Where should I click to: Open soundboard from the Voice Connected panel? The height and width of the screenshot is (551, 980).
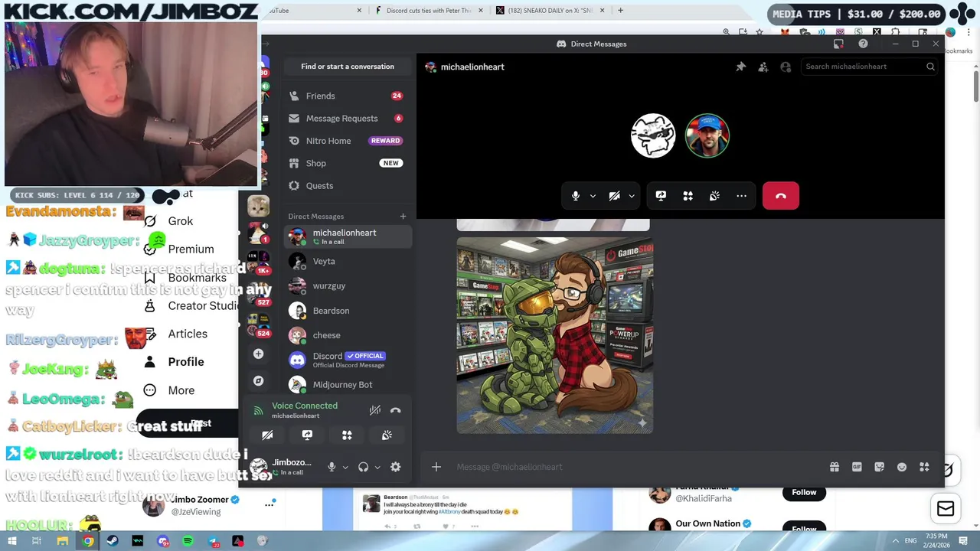[x=387, y=435]
